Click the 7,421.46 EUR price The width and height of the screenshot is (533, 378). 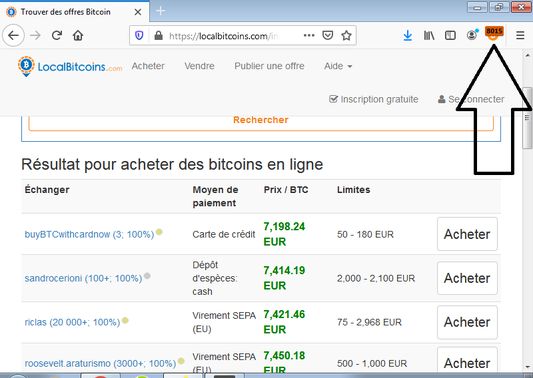point(285,322)
